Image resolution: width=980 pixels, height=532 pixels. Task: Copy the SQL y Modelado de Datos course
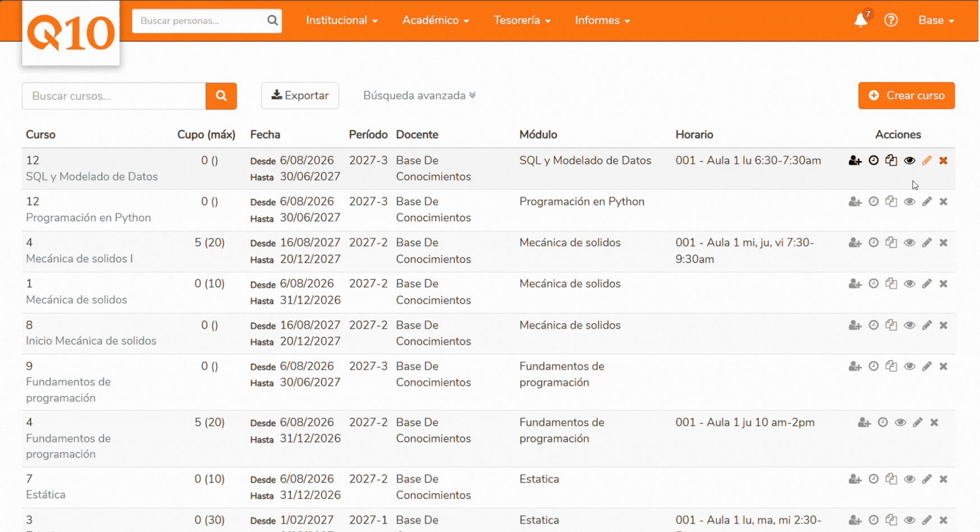pos(891,160)
